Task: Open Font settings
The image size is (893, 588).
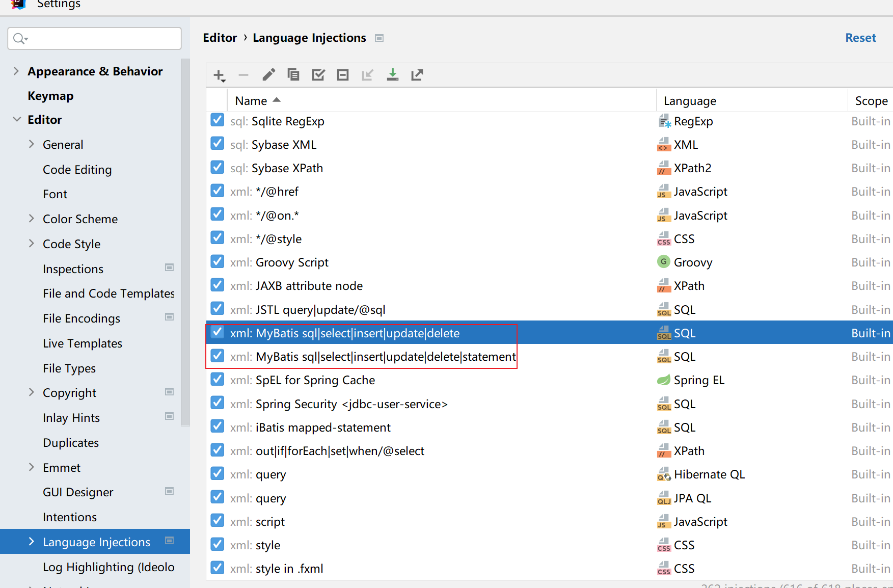Action: [55, 194]
